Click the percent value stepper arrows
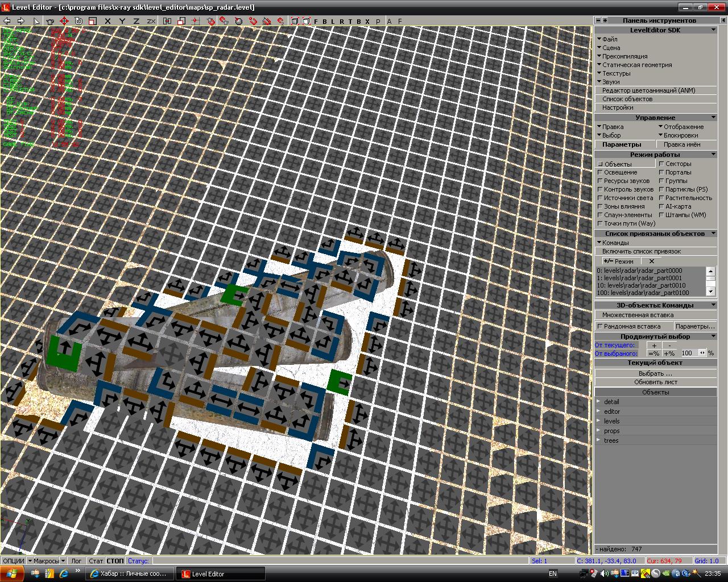728x582 pixels. tap(702, 353)
